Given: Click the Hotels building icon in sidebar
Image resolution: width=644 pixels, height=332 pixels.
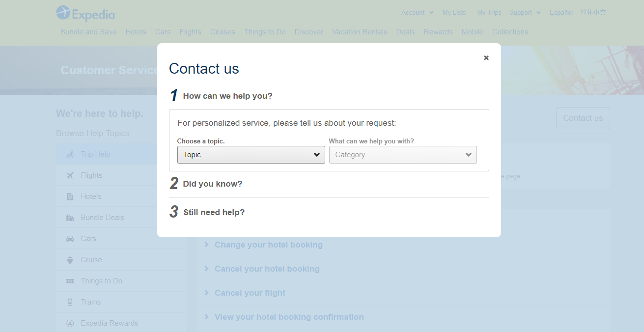Looking at the screenshot, I should 70,196.
